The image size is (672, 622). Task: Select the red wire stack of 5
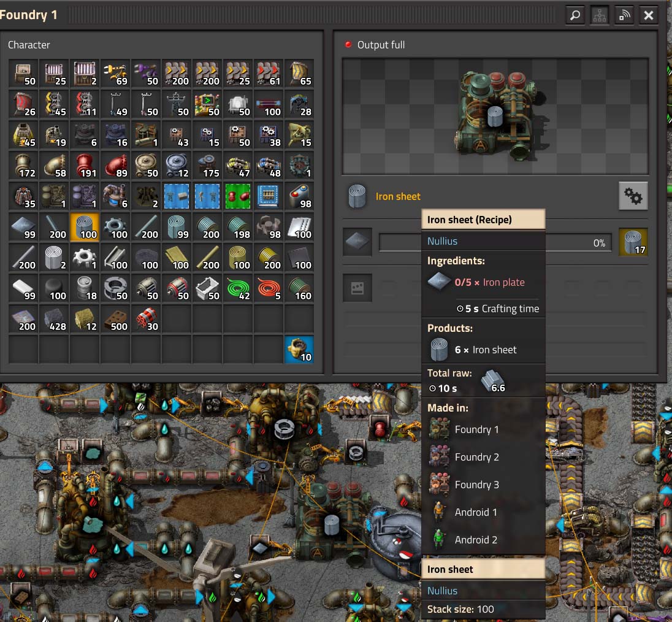(269, 288)
